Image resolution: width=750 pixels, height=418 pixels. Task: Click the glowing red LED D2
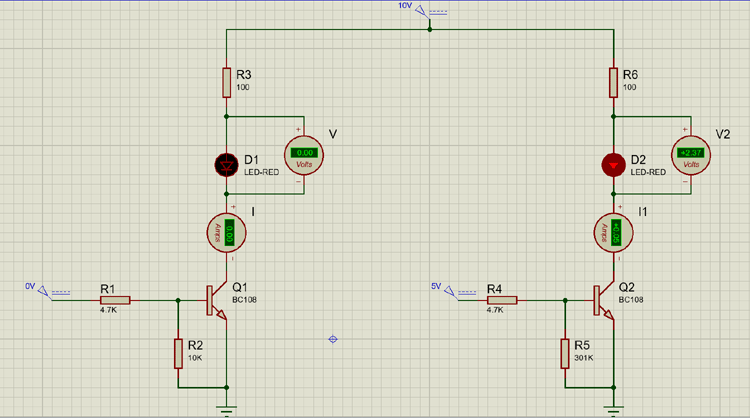coord(613,163)
